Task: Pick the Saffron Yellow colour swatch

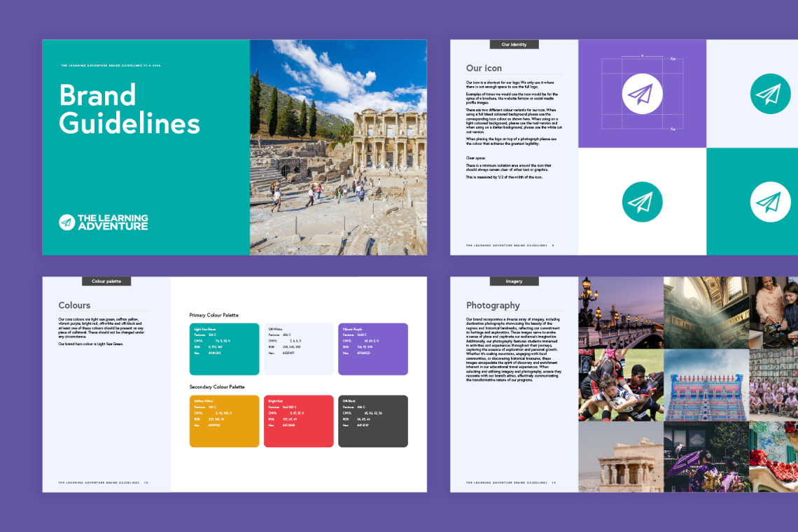Action: [224, 421]
